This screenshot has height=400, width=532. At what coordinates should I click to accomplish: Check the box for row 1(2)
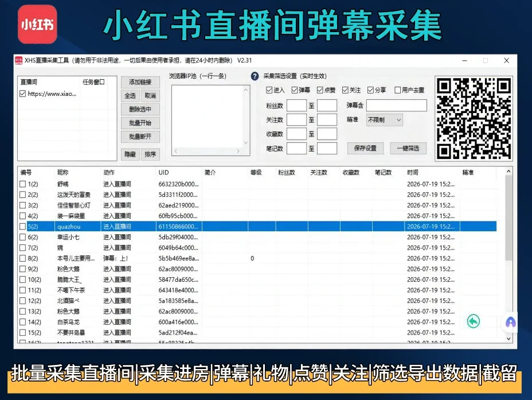(x=23, y=184)
